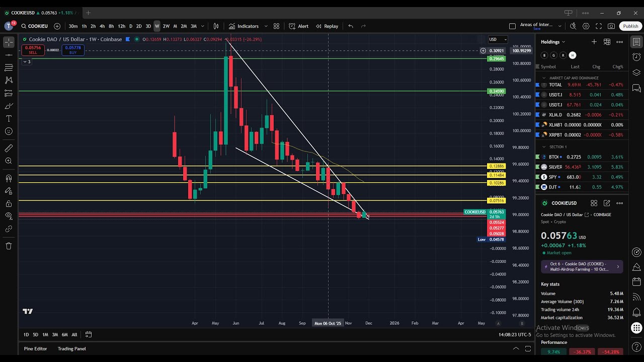Screen dimensions: 644x362
Task: Collapse the bottom panel chevron
Action: pyautogui.click(x=516, y=348)
